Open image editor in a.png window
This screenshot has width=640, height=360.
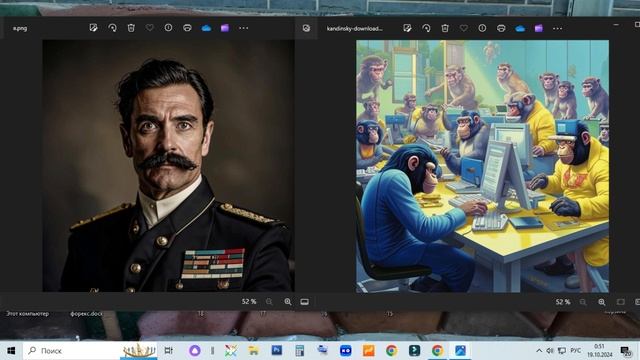93,28
